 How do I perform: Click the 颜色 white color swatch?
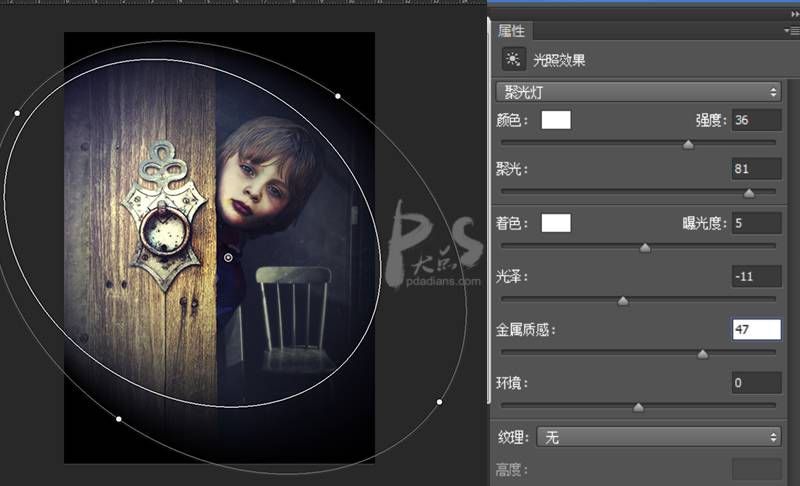[x=556, y=120]
